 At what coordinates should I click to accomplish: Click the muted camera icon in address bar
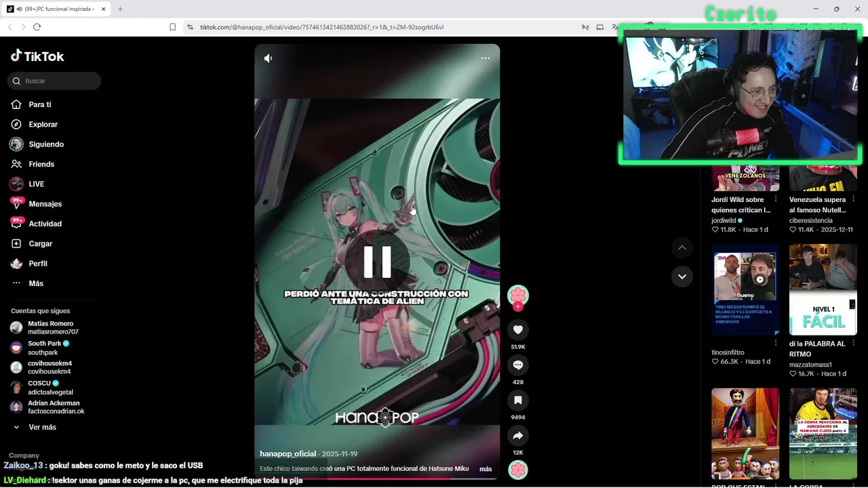(585, 27)
